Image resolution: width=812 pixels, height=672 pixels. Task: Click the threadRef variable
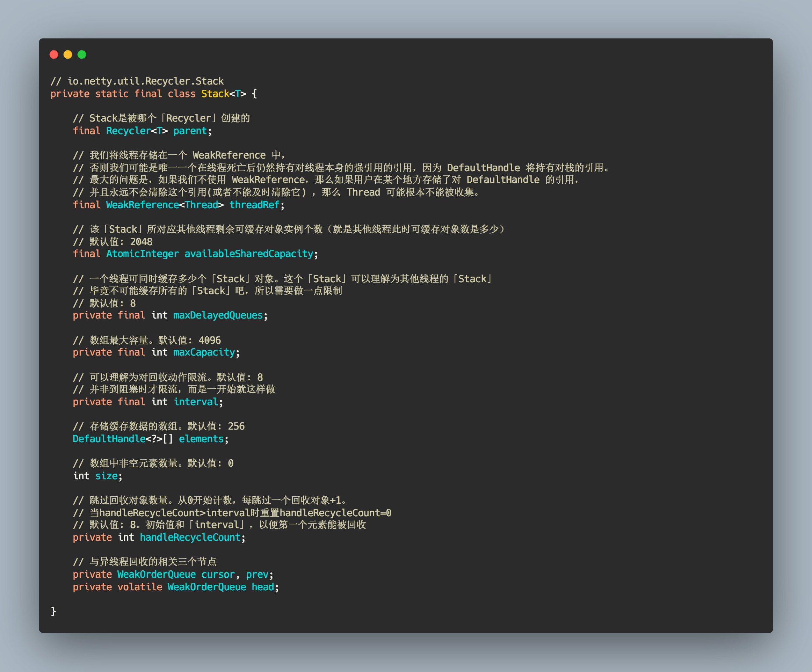(x=254, y=205)
